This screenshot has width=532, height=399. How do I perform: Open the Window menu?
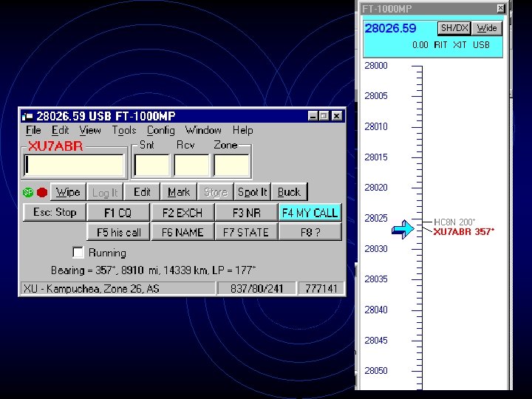tap(203, 130)
